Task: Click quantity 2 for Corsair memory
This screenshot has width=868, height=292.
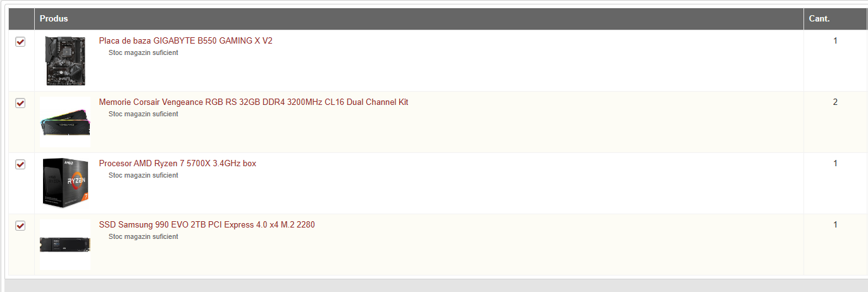Action: coord(835,102)
